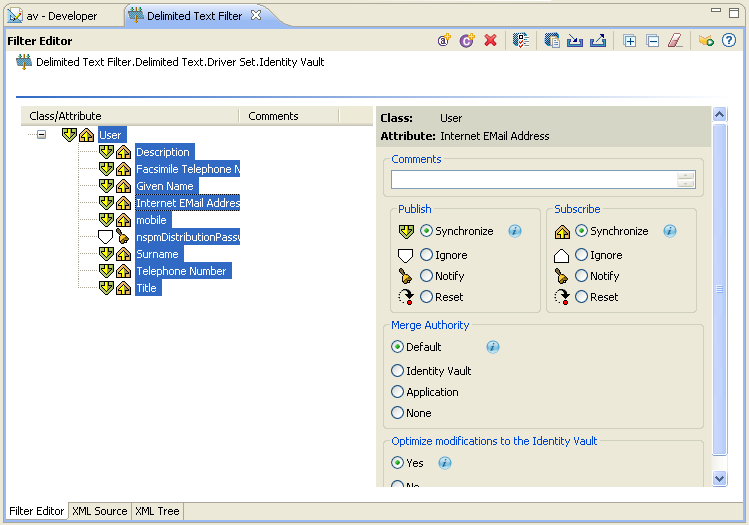
Task: Click the Collapse All minus icon
Action: [x=653, y=41]
